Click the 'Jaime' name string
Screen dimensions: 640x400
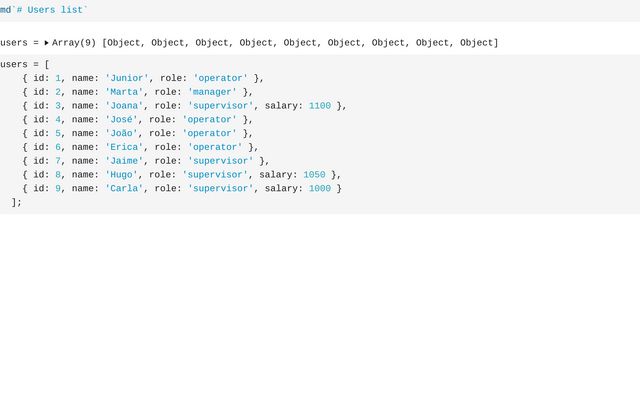[x=124, y=161]
